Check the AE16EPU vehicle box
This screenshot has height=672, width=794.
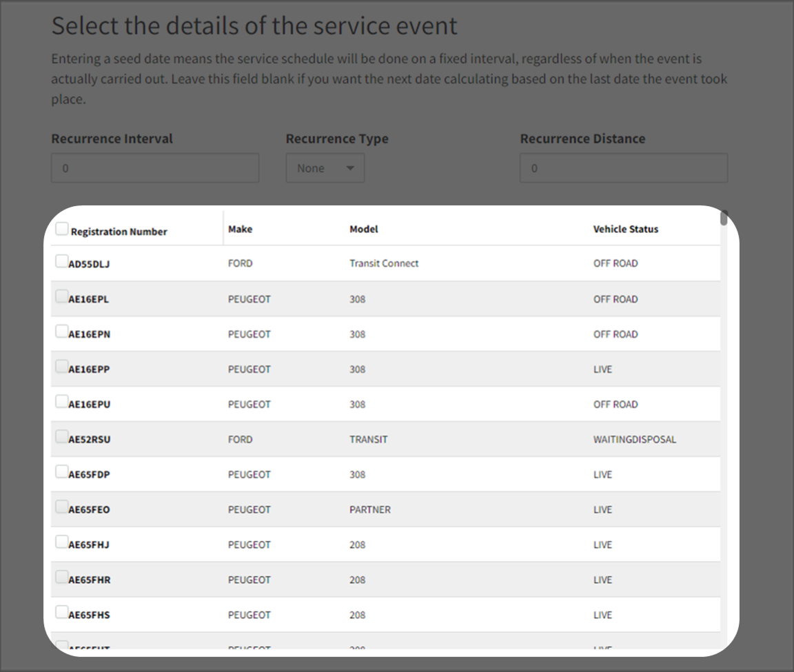(61, 402)
